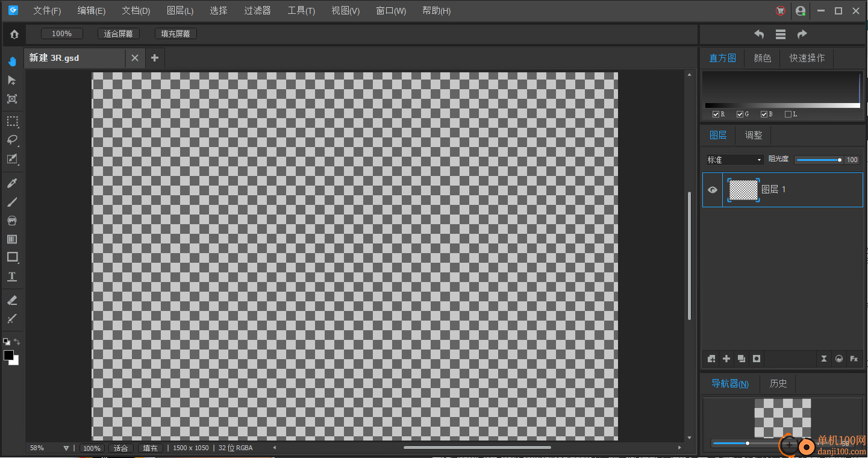
Task: Open the 编辑(E) menu
Action: click(x=92, y=11)
